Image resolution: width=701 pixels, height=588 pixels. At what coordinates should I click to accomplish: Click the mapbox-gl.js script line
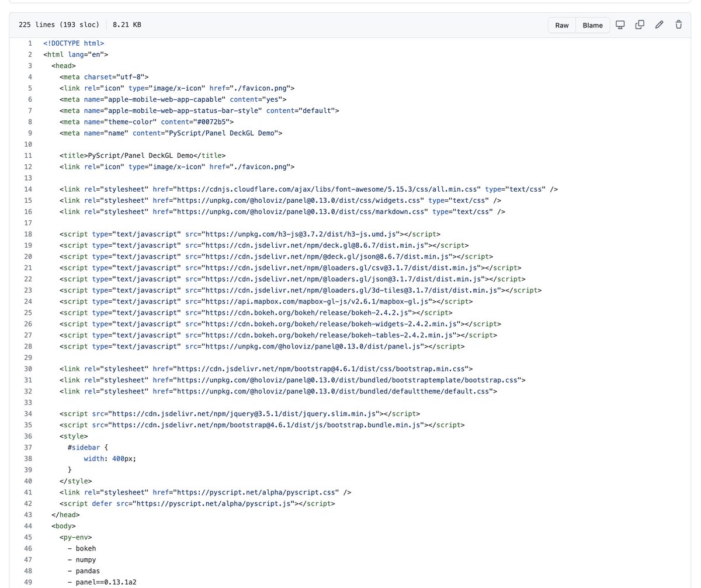click(x=266, y=302)
